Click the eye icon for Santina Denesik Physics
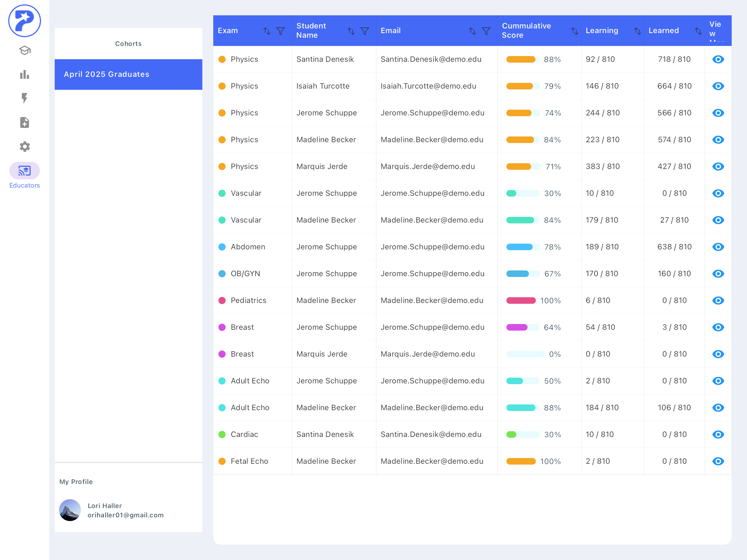This screenshot has width=747, height=560. [x=718, y=59]
